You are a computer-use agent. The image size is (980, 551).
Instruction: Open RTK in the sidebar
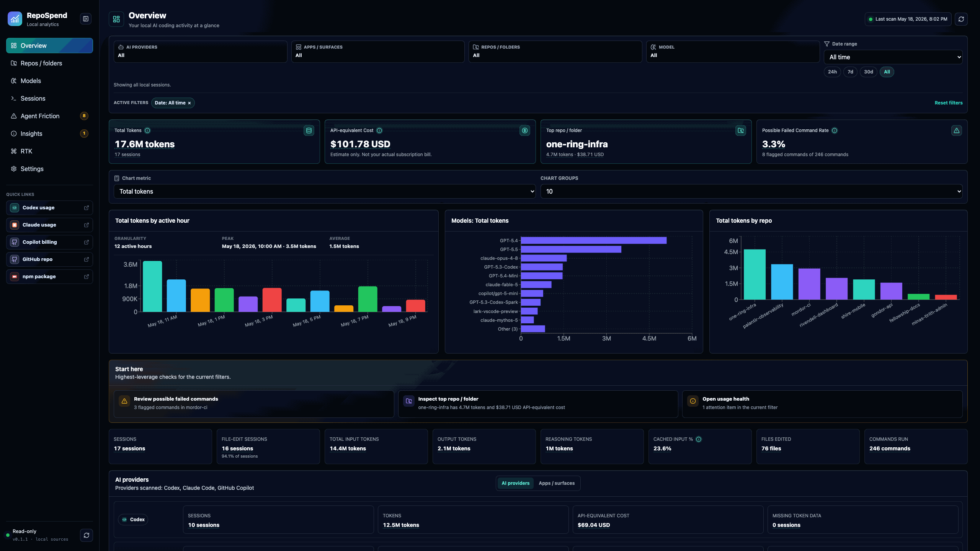[x=49, y=151]
